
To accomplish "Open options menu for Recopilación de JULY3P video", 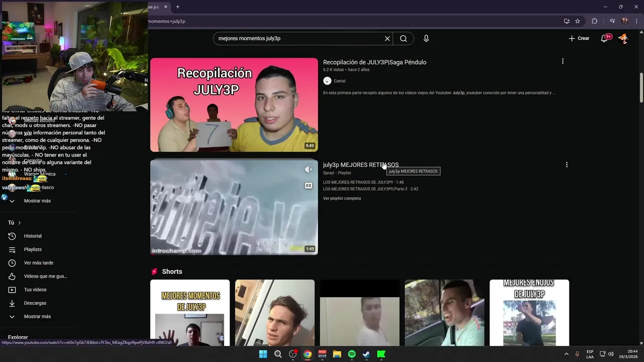I will [562, 61].
